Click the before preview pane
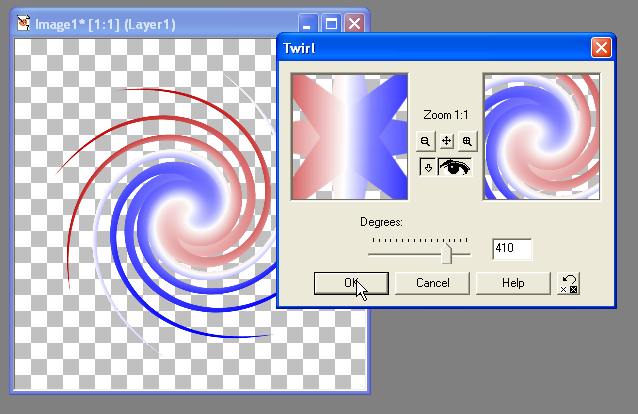The height and width of the screenshot is (414, 638). [350, 137]
